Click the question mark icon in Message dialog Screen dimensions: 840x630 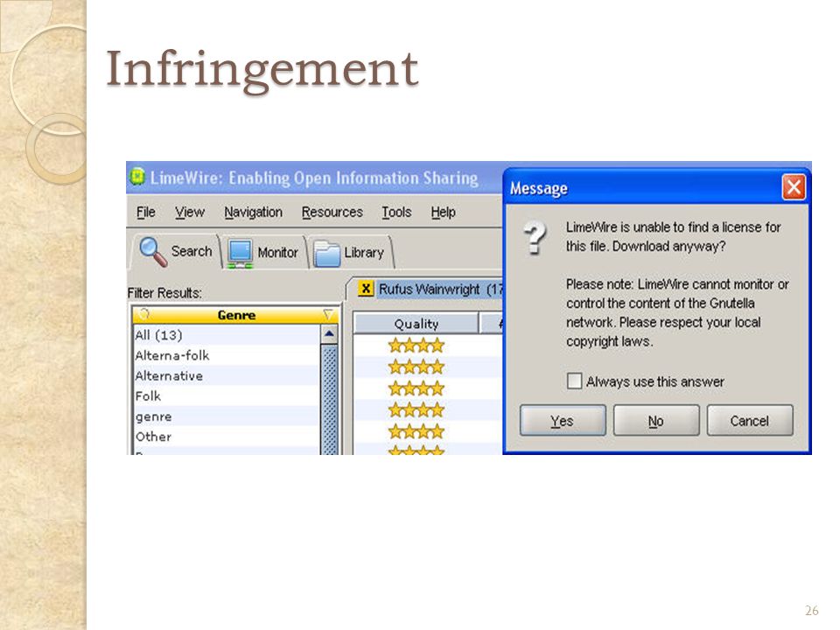pos(535,237)
